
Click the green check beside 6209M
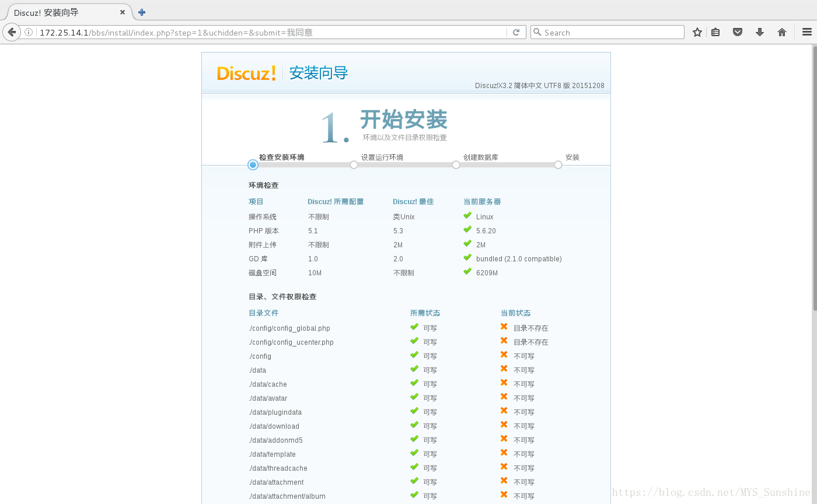click(467, 271)
